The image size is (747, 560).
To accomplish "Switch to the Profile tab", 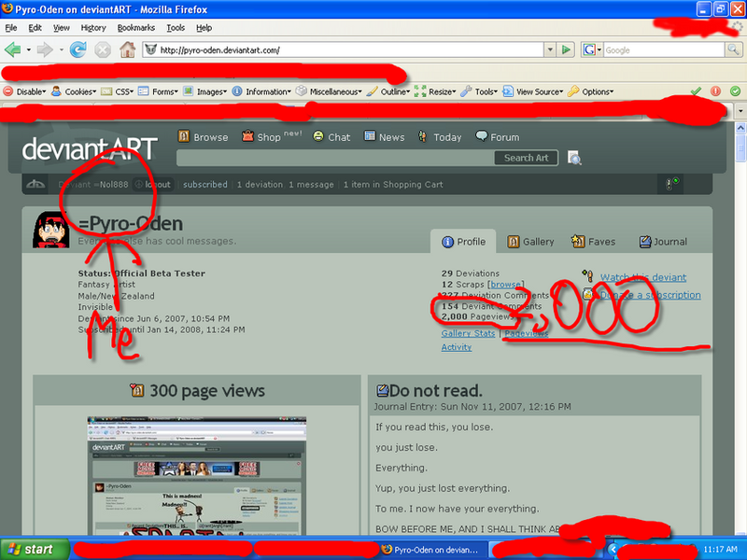I will 463,242.
